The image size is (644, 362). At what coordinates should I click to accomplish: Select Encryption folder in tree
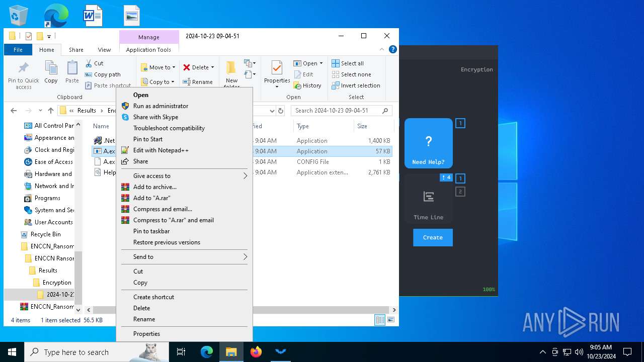(x=57, y=283)
